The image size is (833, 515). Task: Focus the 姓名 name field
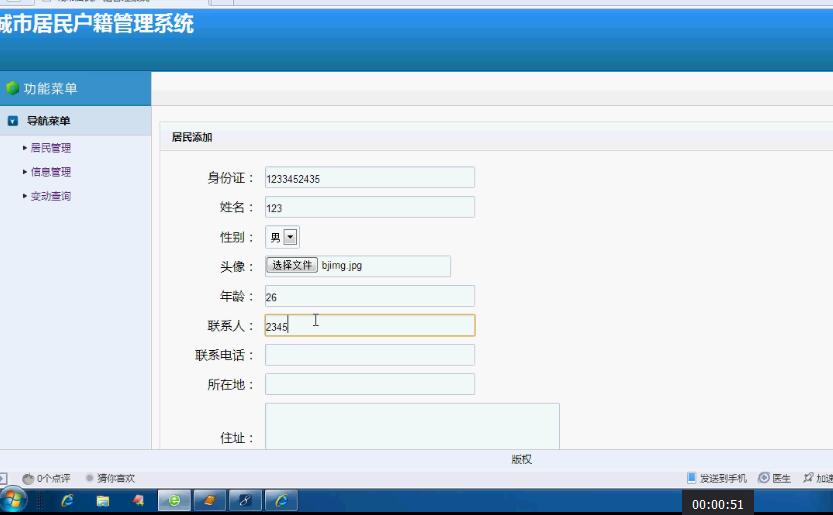[370, 207]
